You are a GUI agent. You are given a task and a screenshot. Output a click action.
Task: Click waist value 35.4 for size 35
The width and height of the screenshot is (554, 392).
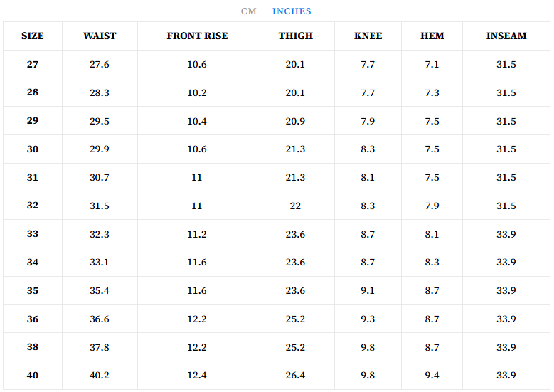click(x=100, y=291)
